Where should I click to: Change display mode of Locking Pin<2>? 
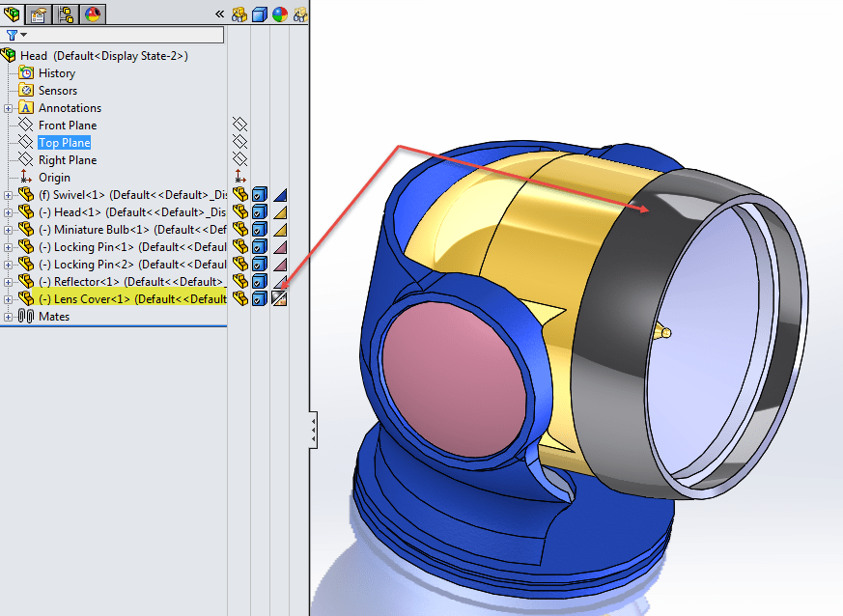260,264
